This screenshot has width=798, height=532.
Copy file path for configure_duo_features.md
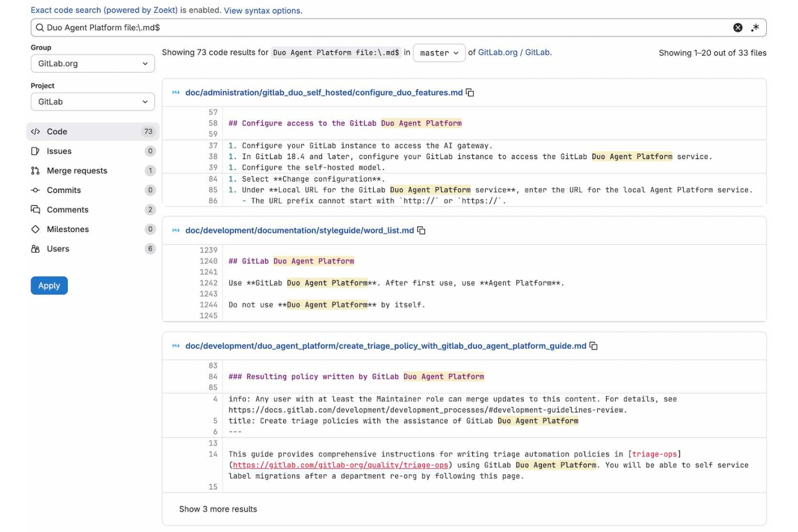pyautogui.click(x=470, y=92)
